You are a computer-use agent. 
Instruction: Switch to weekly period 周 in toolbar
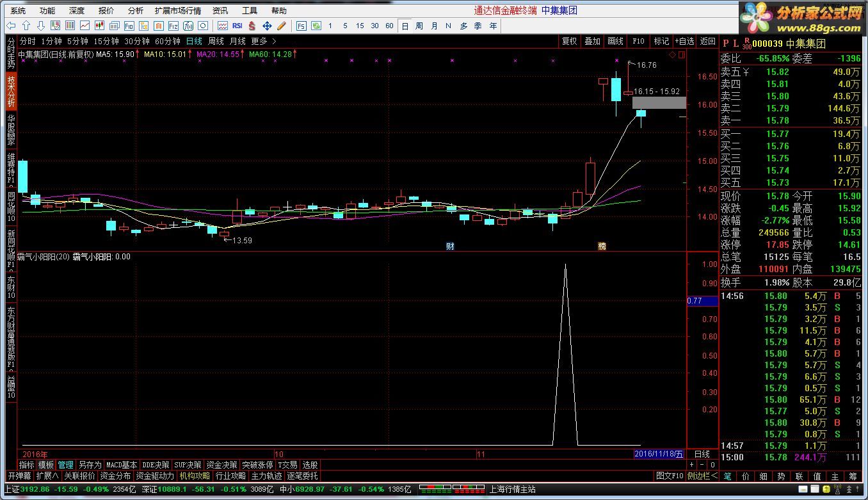point(419,26)
